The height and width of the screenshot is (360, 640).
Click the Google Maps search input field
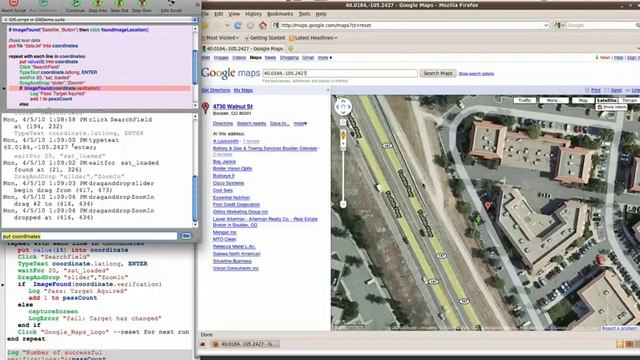(340, 73)
